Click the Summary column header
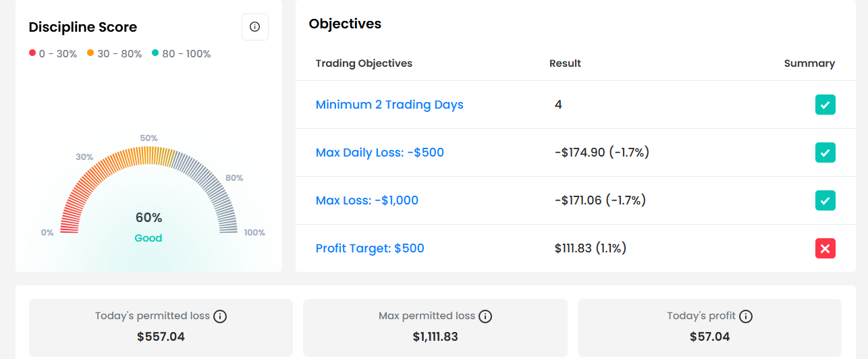The height and width of the screenshot is (359, 868). [x=809, y=63]
